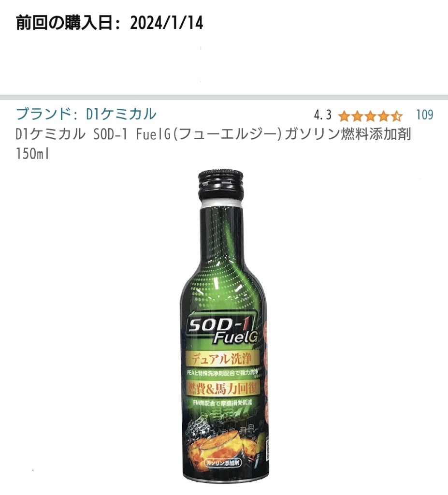Click the 前回の購入日 2024/1/14 purchase date
Screen dimensions: 448x495
[110, 23]
